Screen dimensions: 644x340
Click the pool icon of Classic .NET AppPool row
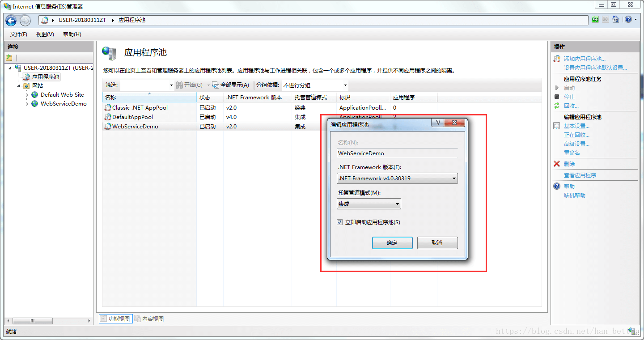107,108
